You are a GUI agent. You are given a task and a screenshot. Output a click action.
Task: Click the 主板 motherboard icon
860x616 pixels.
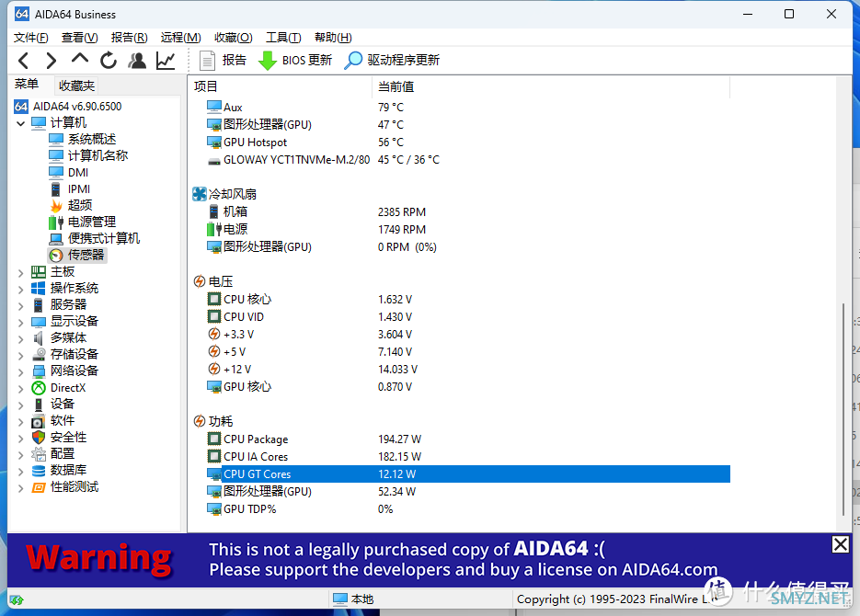tap(39, 272)
